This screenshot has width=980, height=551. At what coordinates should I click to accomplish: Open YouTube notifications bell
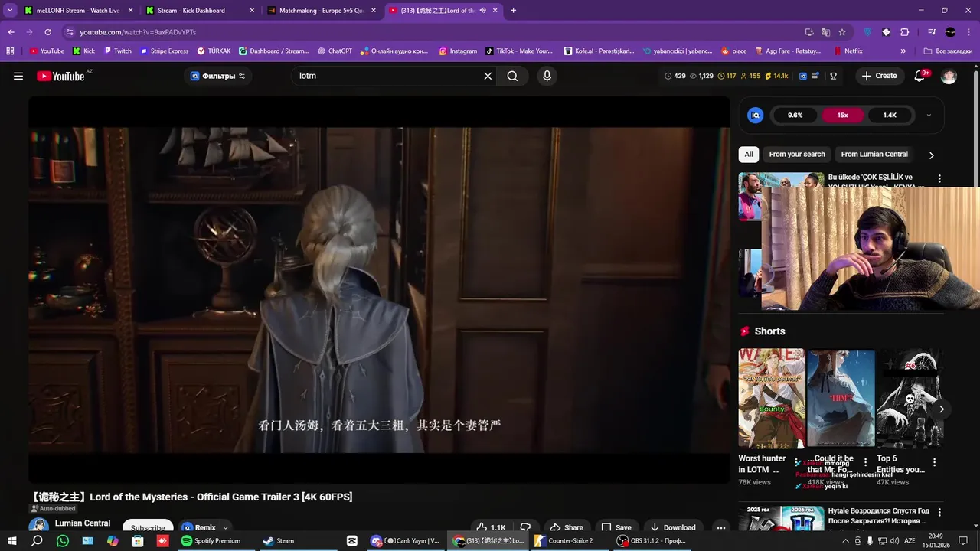tap(920, 76)
